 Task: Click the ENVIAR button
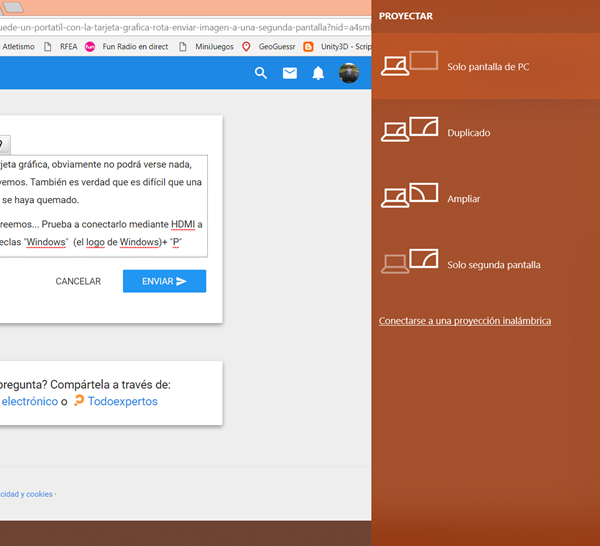point(164,281)
